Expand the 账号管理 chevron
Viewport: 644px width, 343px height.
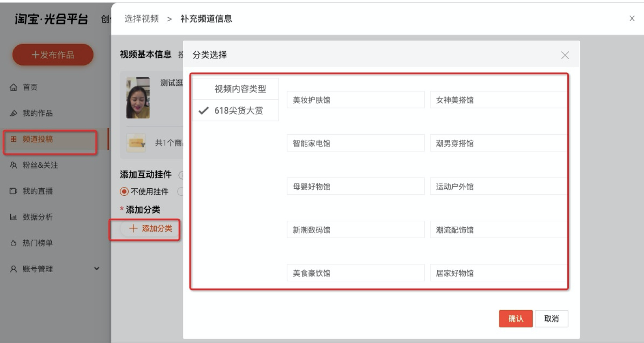coord(97,268)
